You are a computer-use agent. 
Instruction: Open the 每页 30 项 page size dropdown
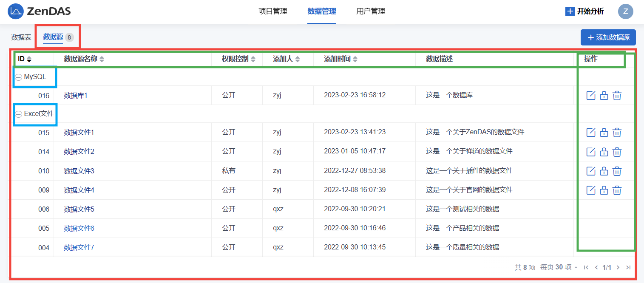coord(559,267)
